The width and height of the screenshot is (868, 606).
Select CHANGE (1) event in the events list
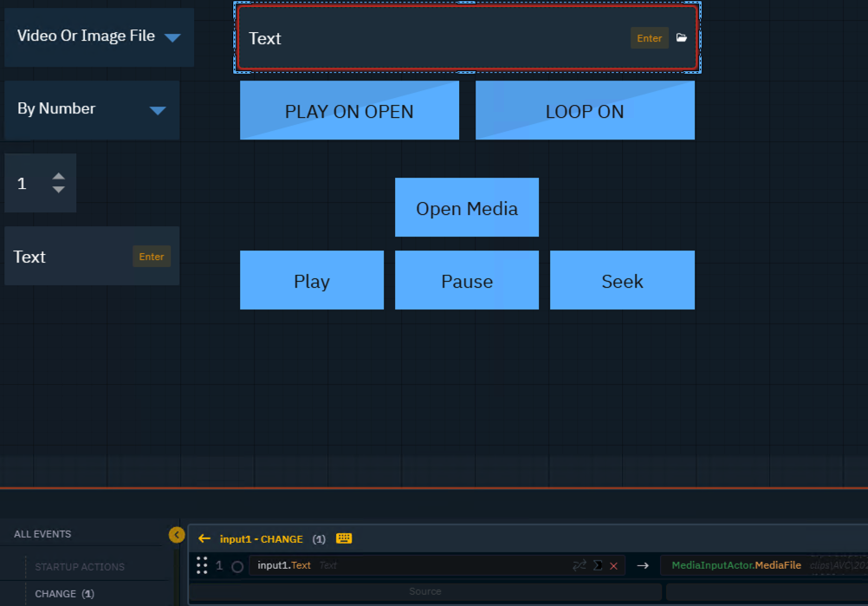[x=65, y=594]
